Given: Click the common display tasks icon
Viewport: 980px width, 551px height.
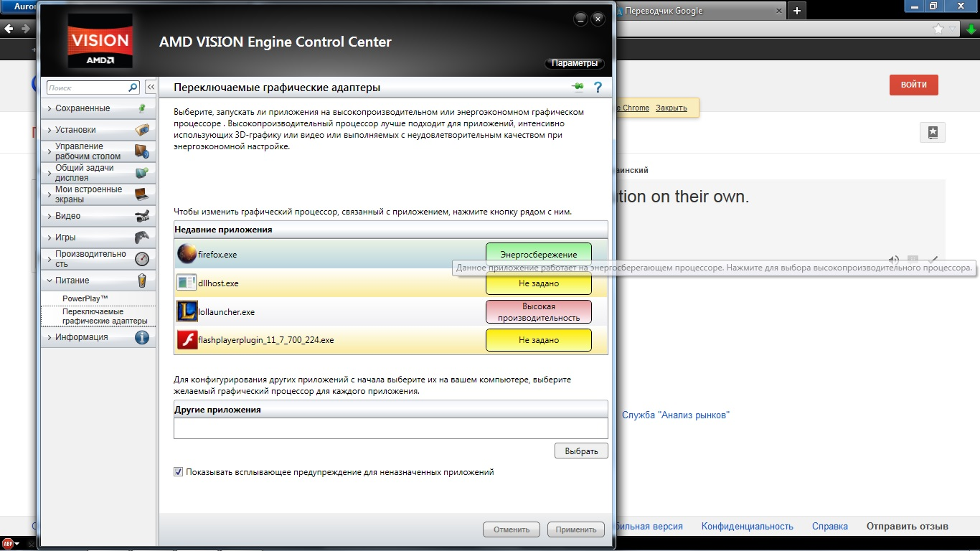Looking at the screenshot, I should point(142,173).
